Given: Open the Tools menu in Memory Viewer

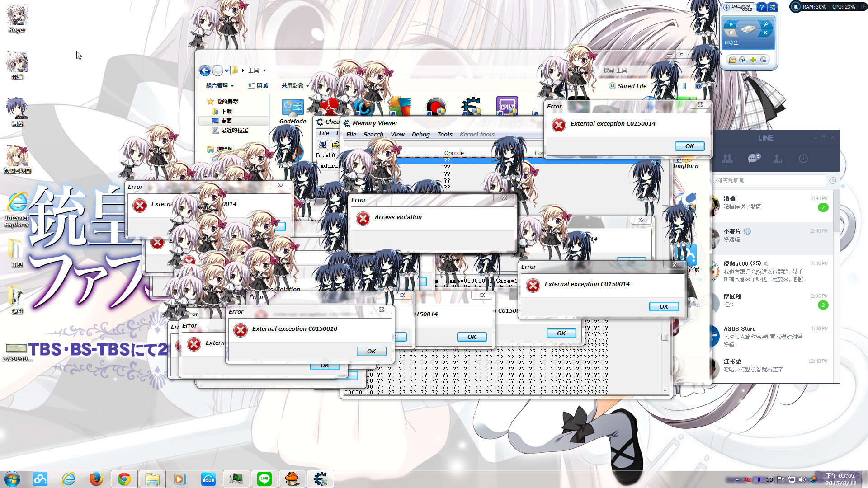Looking at the screenshot, I should coord(444,135).
